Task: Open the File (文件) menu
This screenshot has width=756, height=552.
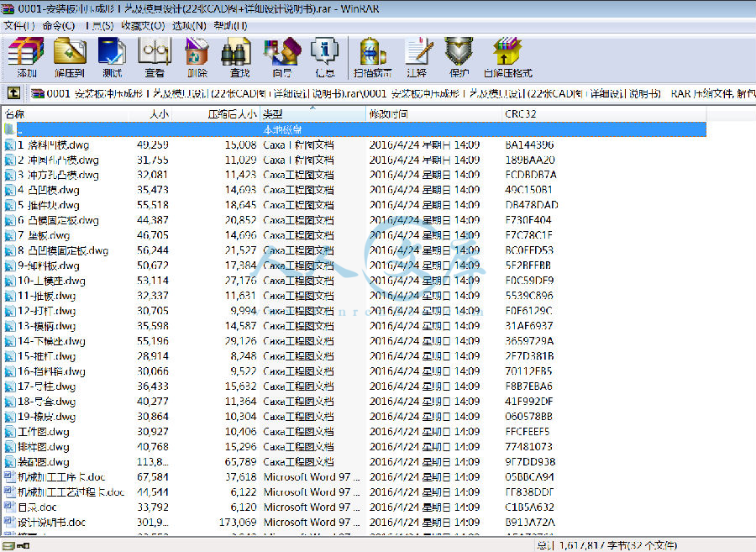Action: pyautogui.click(x=18, y=25)
